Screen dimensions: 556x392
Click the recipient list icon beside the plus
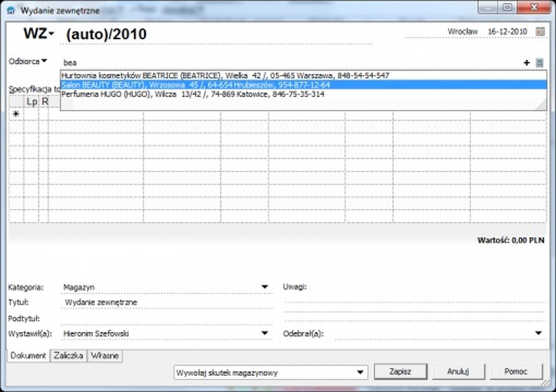(x=540, y=63)
